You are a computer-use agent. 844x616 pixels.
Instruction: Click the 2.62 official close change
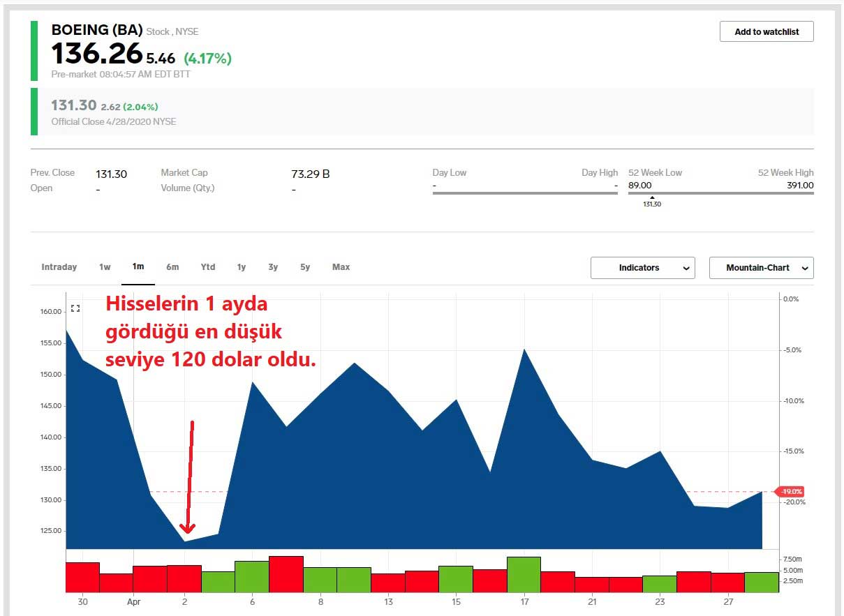click(110, 107)
